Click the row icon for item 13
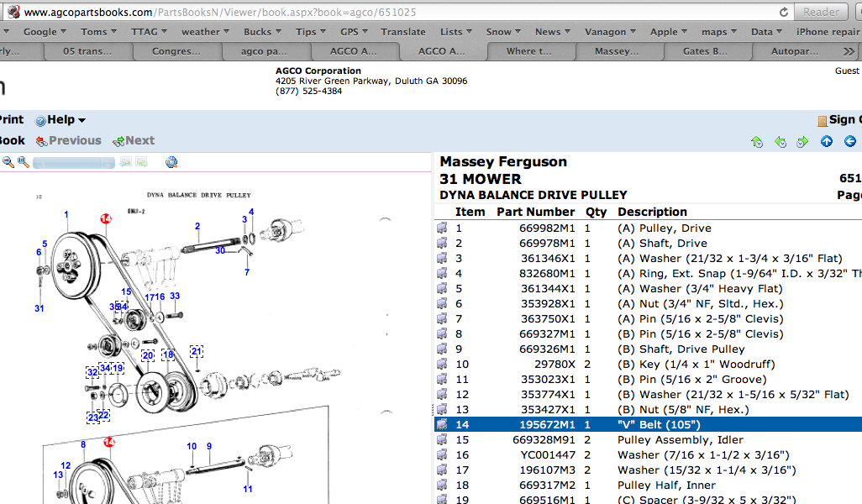 click(x=442, y=409)
